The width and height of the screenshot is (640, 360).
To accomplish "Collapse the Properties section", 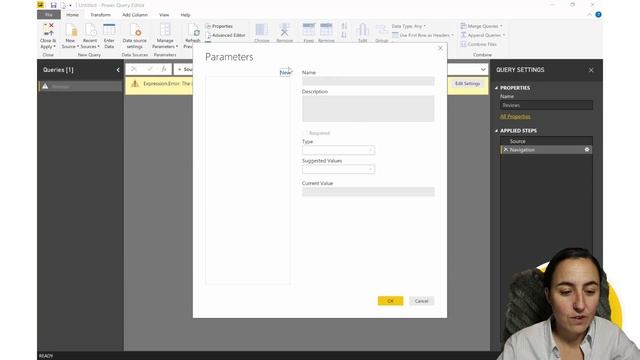I will pyautogui.click(x=496, y=88).
